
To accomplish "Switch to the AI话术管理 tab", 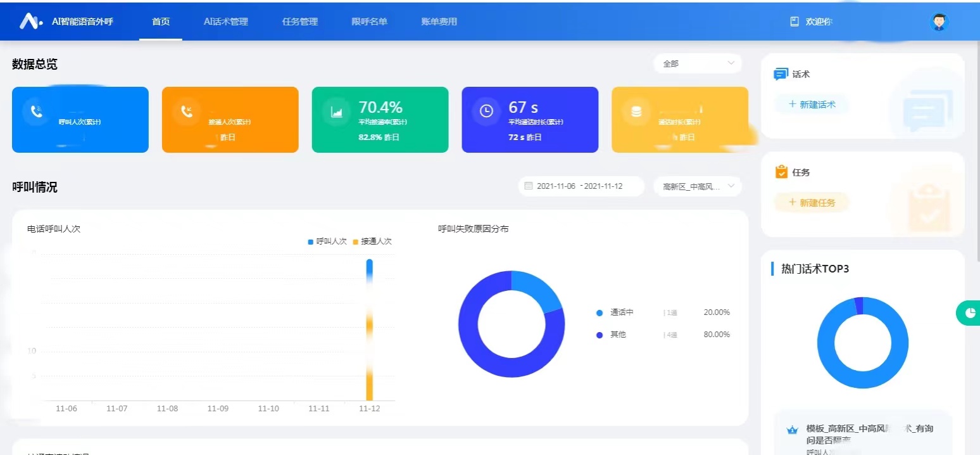I will (226, 22).
